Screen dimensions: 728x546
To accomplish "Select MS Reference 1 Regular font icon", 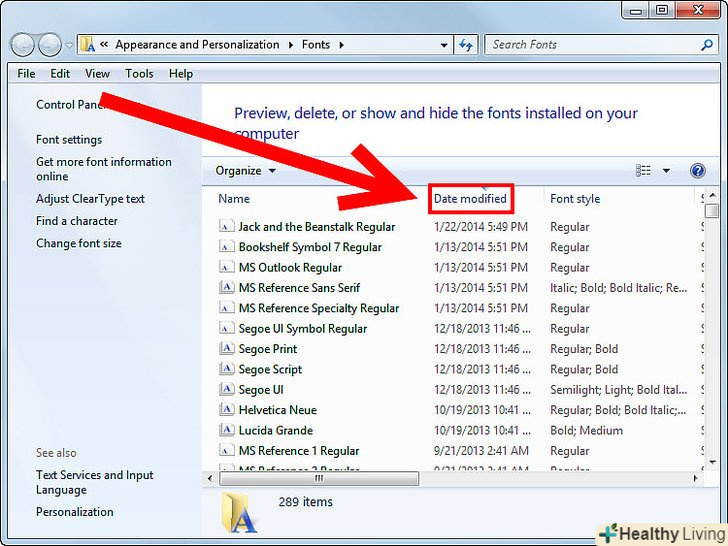I will [x=226, y=450].
